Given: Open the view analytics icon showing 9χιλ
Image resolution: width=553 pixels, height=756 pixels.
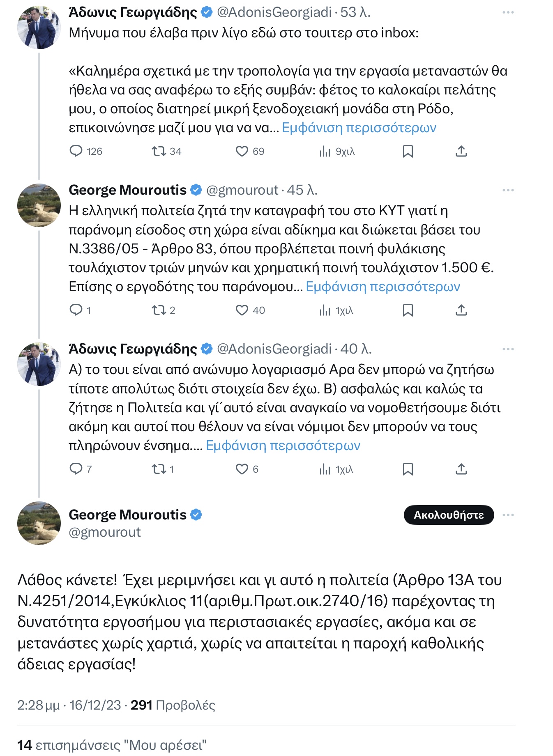Looking at the screenshot, I should point(326,152).
